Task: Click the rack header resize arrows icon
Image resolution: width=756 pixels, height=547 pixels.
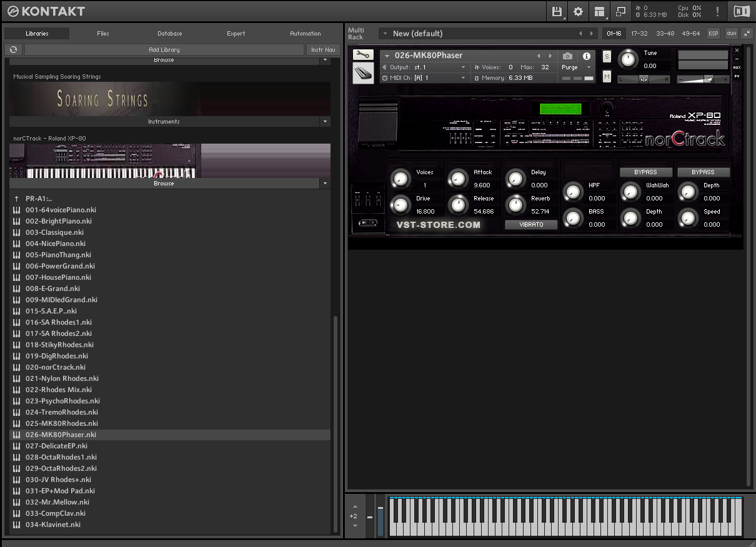Action: click(747, 33)
